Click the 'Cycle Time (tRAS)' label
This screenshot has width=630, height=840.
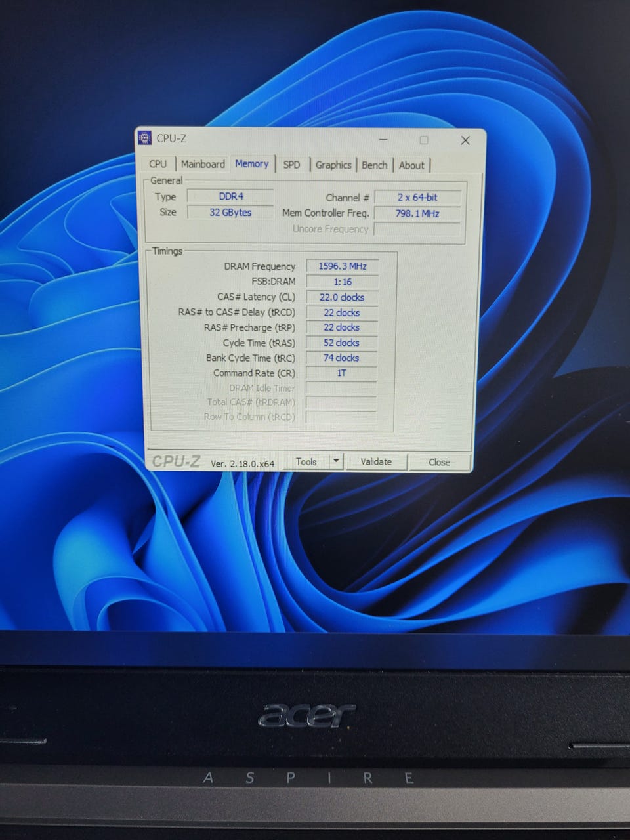point(259,343)
